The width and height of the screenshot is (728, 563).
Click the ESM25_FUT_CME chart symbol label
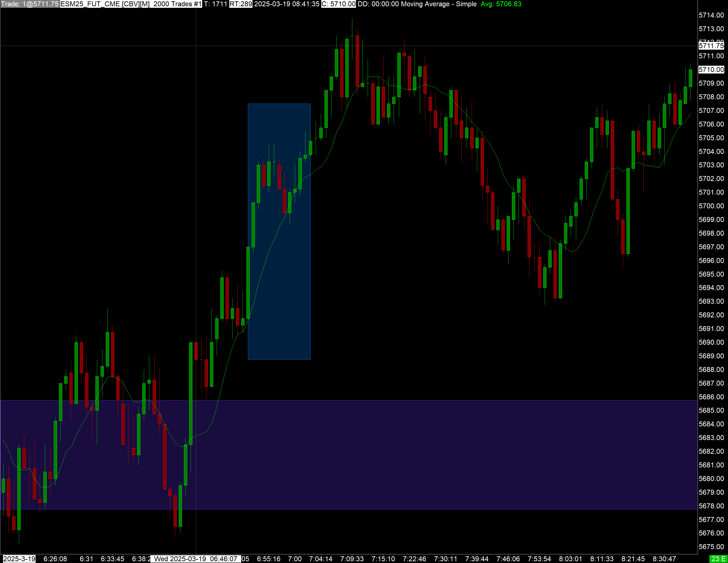click(90, 4)
